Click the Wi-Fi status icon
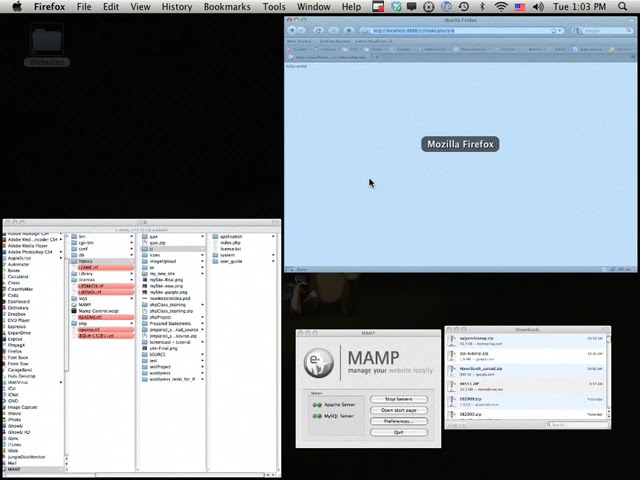This screenshot has height=480, width=640. click(501, 7)
